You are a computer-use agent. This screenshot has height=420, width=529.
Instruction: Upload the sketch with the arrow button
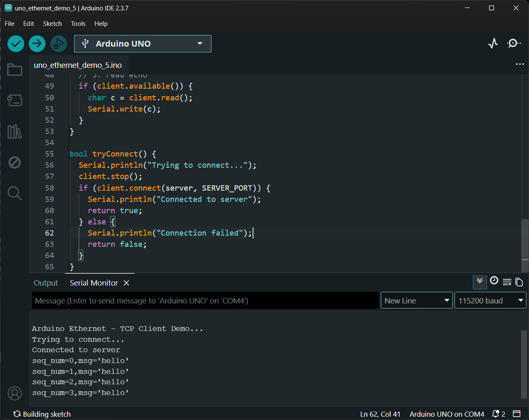37,44
